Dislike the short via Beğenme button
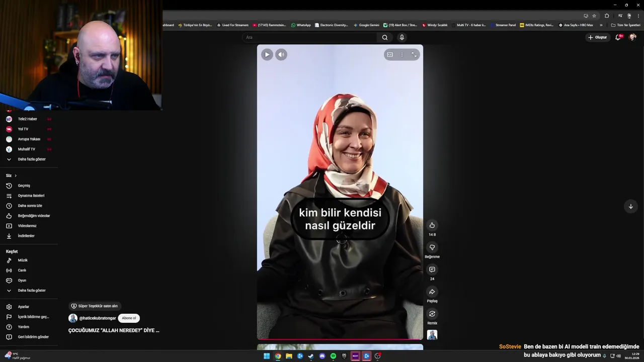 click(432, 247)
